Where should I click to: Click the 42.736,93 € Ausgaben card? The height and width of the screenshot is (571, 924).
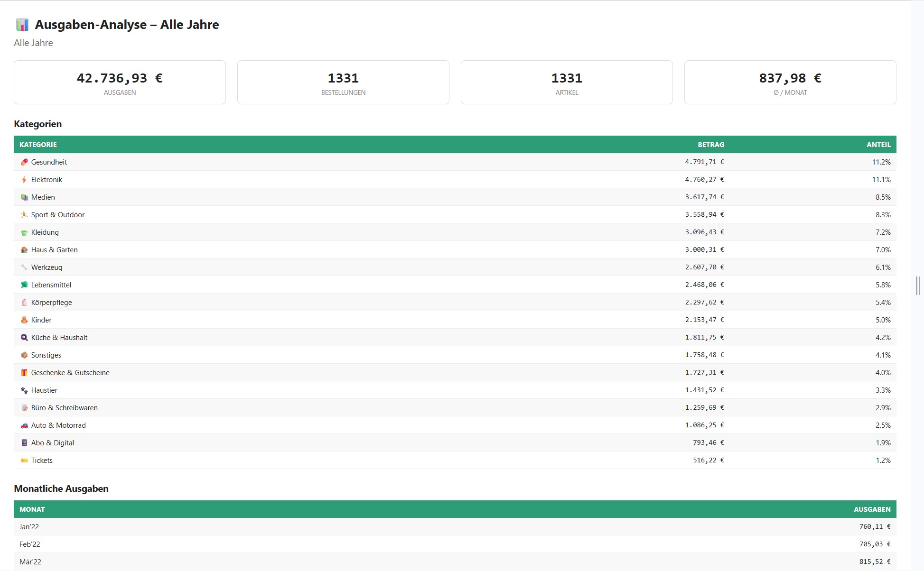(x=120, y=82)
